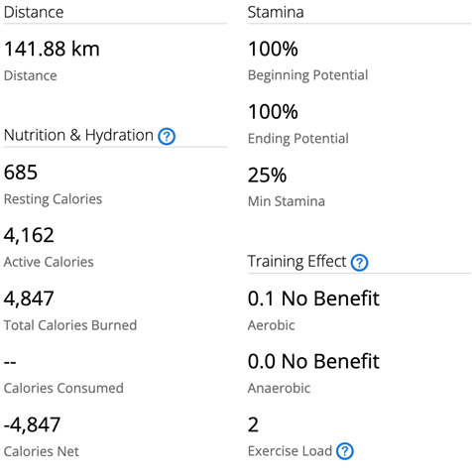Select the 0.0 No Benefit anaerobic value
The height and width of the screenshot is (476, 472).
tap(313, 361)
